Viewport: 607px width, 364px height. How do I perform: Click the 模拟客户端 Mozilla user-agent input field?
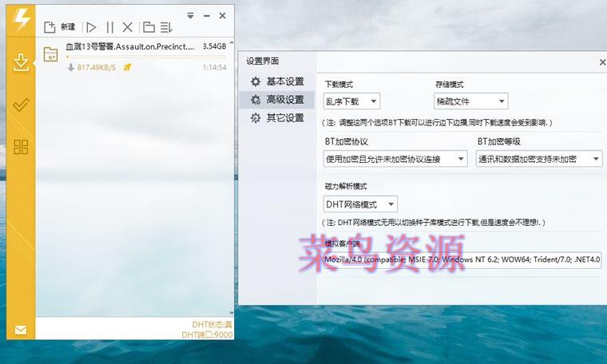point(462,259)
